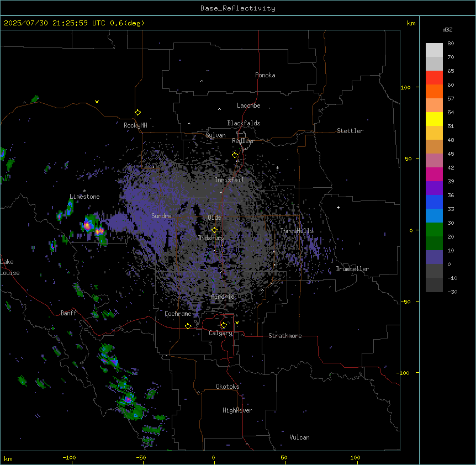Click the RockyMH town label

click(x=135, y=125)
